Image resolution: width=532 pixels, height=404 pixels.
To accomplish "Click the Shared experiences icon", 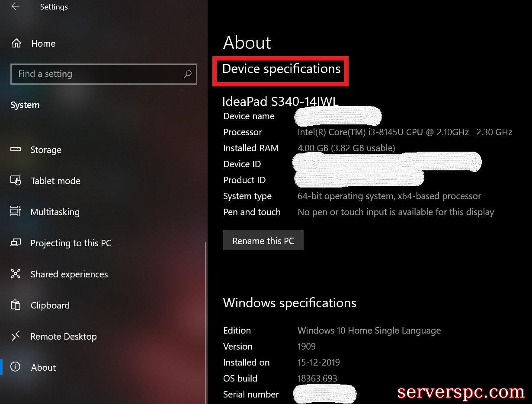I will tap(16, 274).
